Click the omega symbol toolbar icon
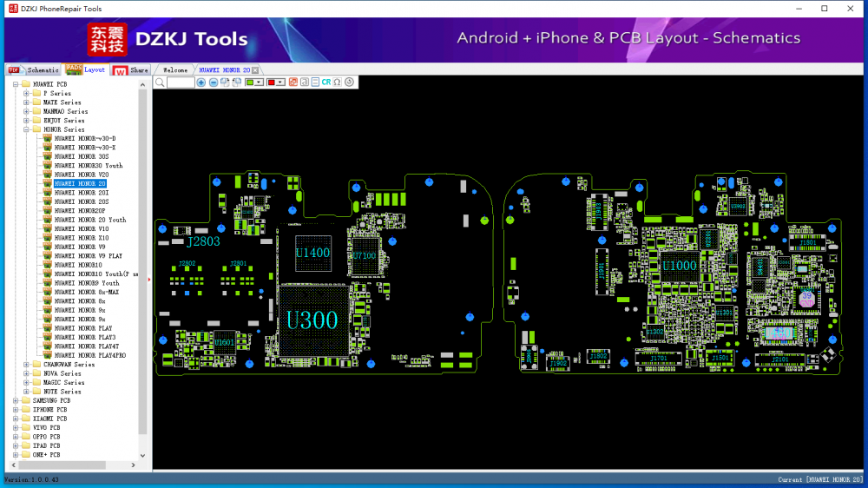This screenshot has width=868, height=488. click(337, 82)
